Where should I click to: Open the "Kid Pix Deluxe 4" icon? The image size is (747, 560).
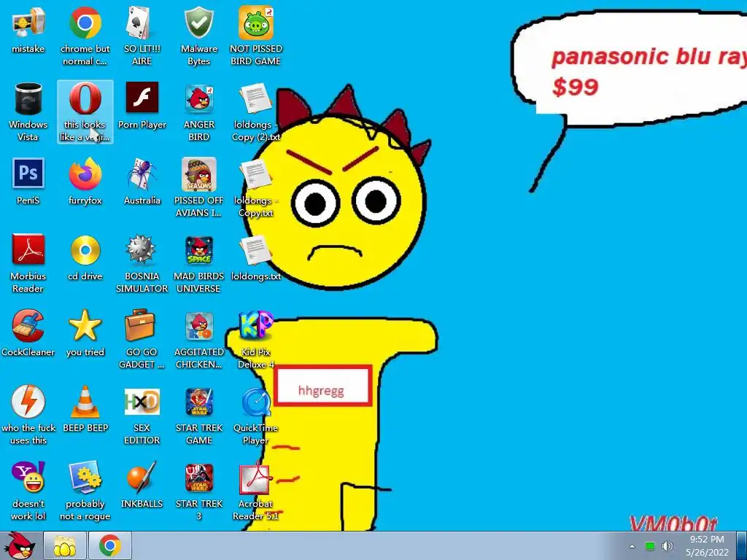[x=256, y=326]
